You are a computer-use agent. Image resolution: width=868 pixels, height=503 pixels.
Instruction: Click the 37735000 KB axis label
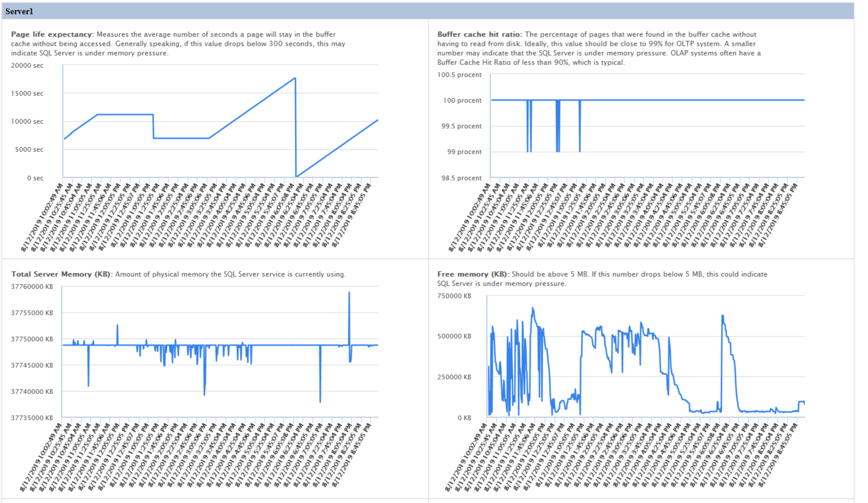pos(32,418)
